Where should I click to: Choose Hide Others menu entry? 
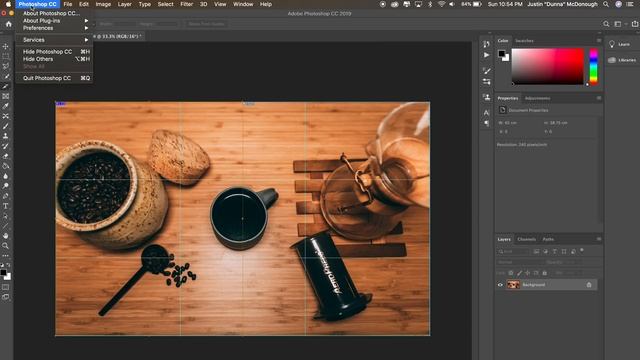[54, 59]
